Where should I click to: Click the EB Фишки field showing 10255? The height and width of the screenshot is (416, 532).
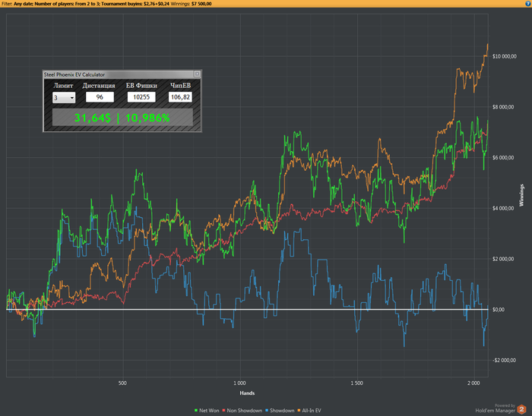[x=141, y=97]
